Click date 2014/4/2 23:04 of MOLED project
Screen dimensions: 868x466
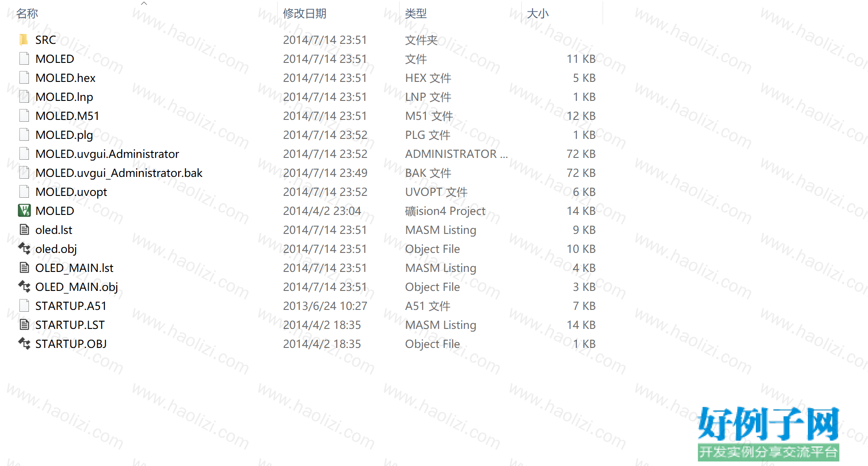coord(322,211)
